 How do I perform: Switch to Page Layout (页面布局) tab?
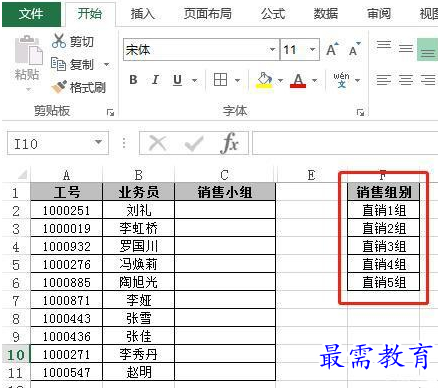pos(208,14)
